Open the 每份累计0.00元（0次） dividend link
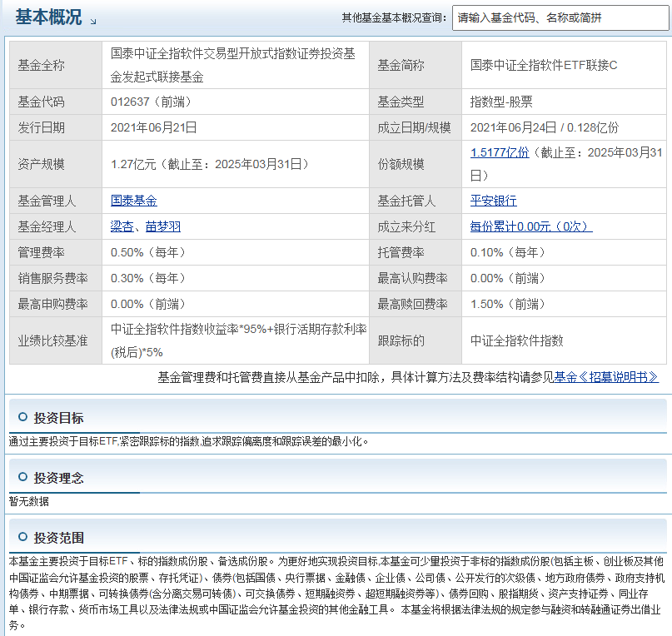This screenshot has width=672, height=636. point(531,226)
